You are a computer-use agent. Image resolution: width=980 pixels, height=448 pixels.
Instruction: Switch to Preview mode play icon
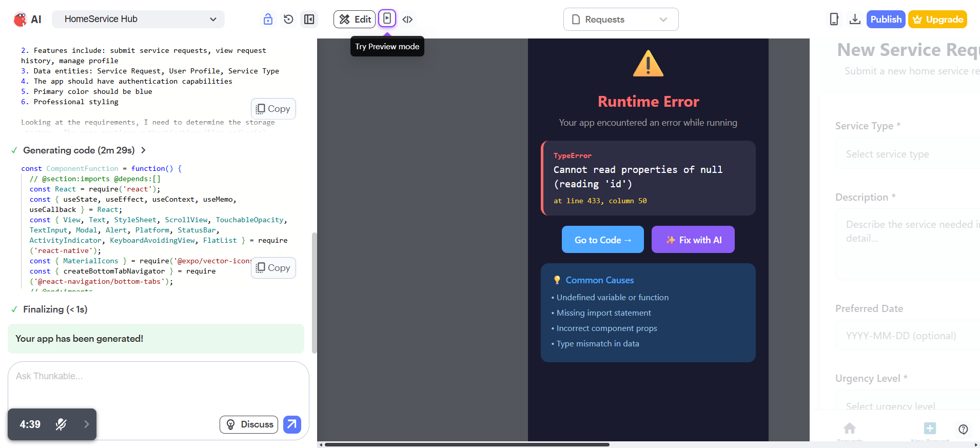click(x=387, y=19)
